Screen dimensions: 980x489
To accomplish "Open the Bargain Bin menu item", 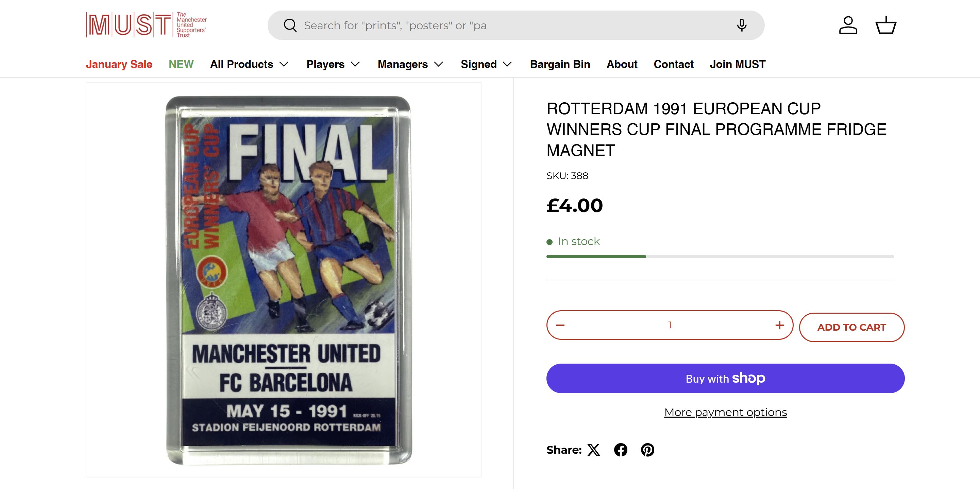I will coord(560,64).
